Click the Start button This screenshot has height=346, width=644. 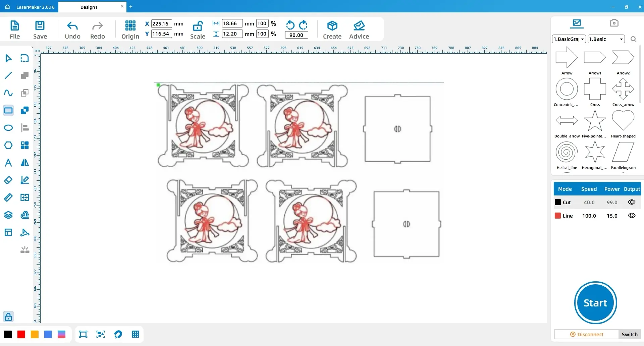pos(595,303)
